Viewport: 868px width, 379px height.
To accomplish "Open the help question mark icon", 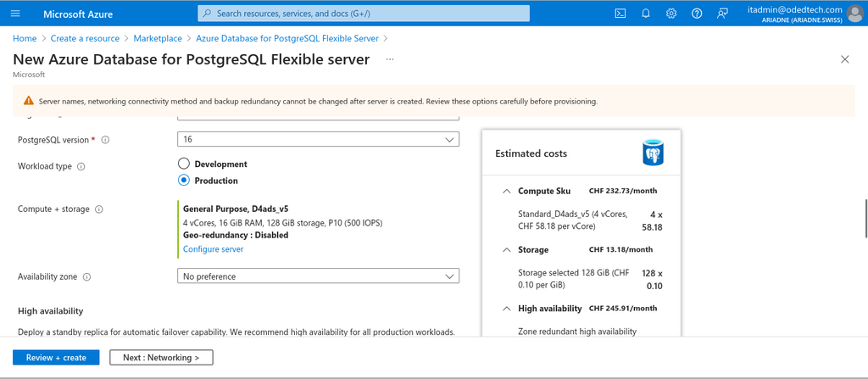I will [697, 14].
